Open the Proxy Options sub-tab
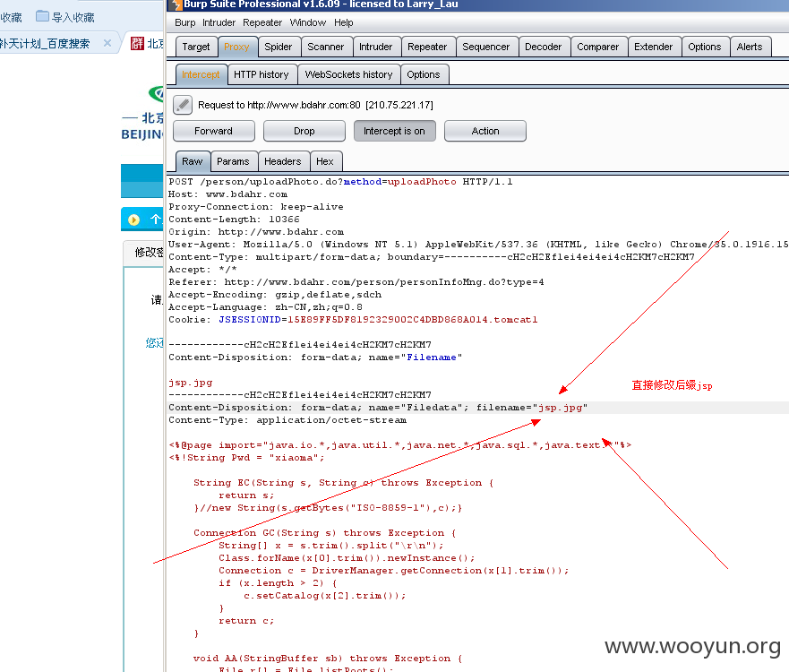 click(x=424, y=74)
